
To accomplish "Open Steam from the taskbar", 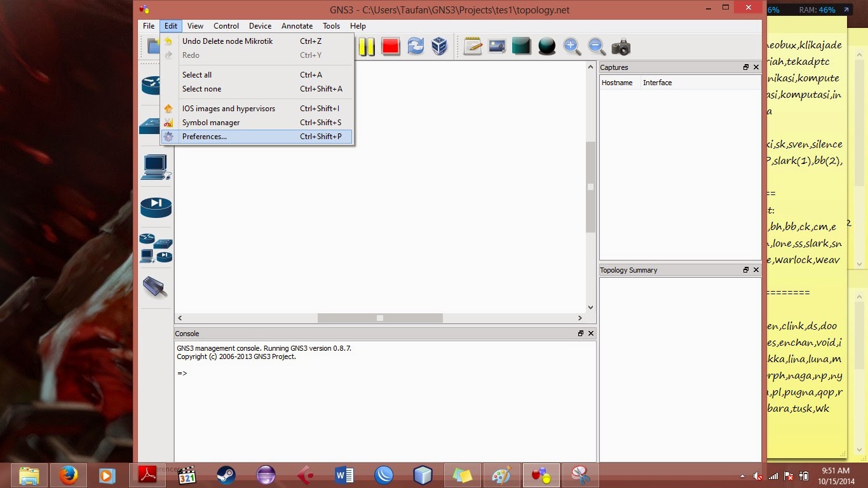I will (x=226, y=475).
